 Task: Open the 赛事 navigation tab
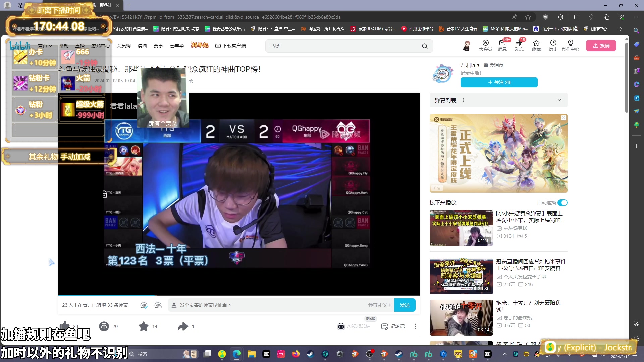tap(158, 46)
